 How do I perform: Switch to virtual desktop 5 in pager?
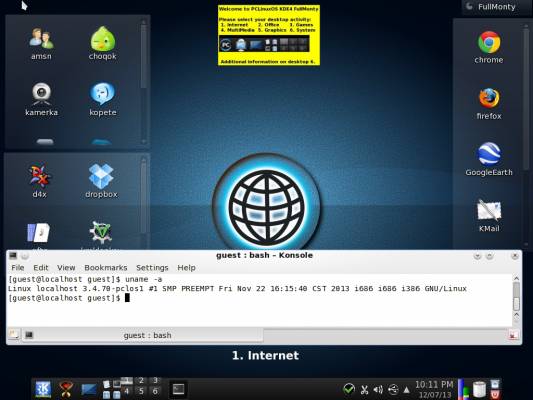[x=141, y=391]
